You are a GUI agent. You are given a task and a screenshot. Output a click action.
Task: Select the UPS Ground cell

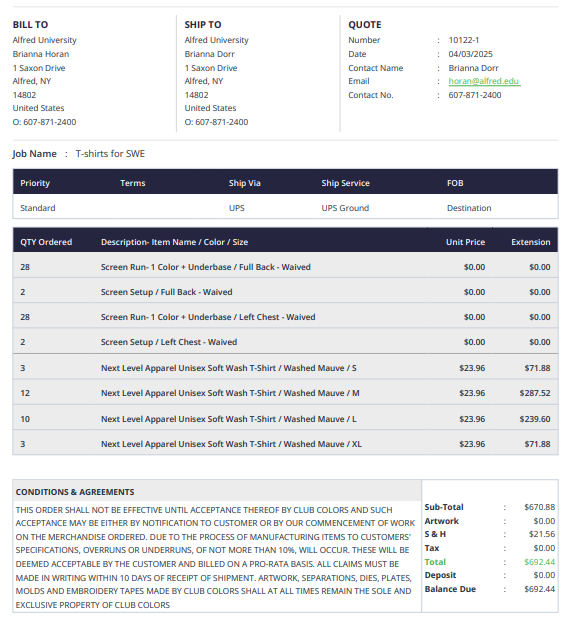point(345,208)
